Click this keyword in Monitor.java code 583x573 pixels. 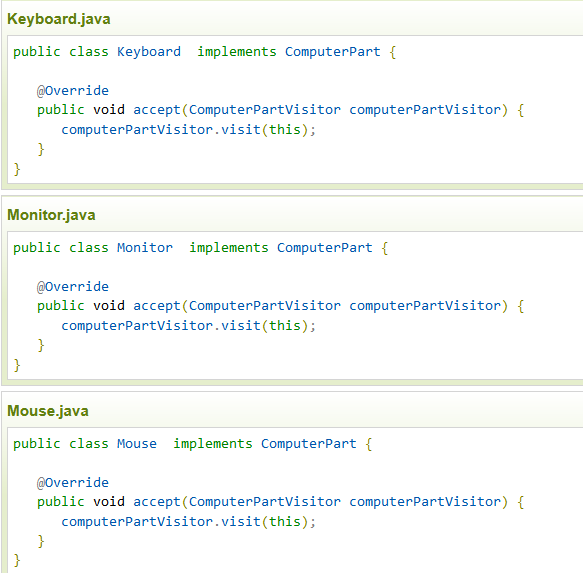(285, 326)
